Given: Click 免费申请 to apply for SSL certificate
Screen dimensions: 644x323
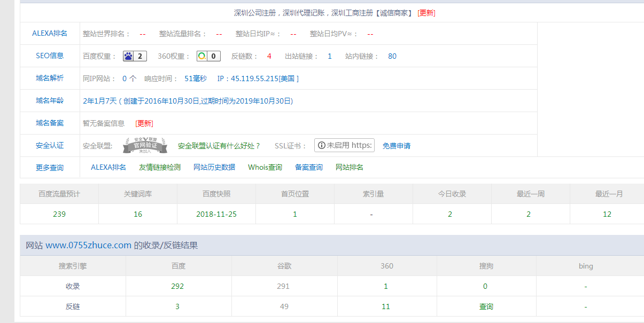Looking at the screenshot, I should pyautogui.click(x=395, y=145).
